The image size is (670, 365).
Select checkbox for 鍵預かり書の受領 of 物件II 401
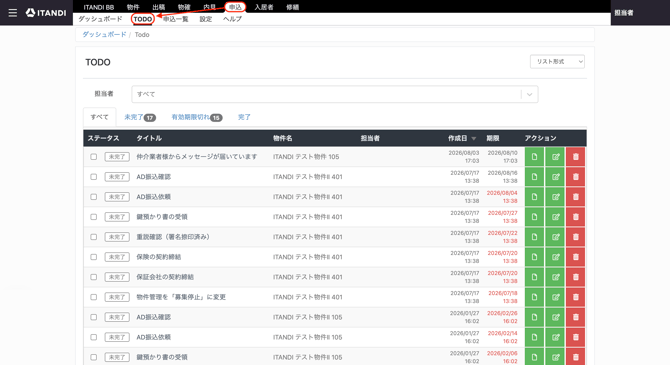click(94, 217)
